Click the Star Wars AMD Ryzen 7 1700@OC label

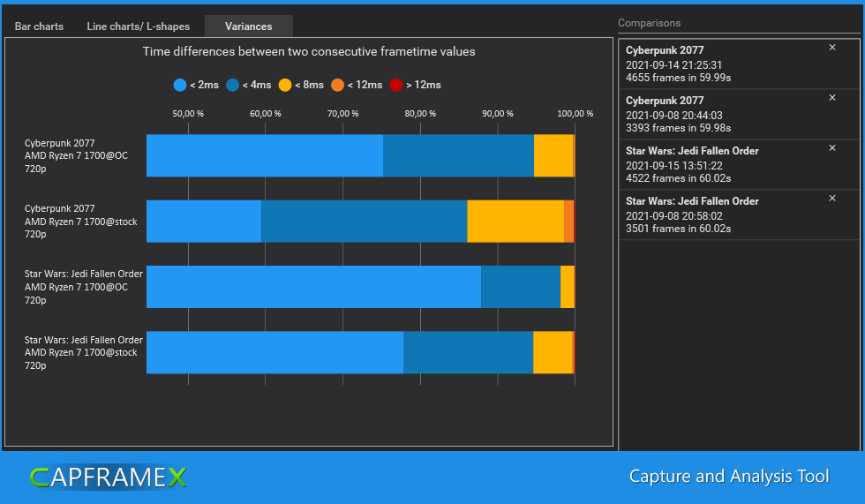point(83,287)
